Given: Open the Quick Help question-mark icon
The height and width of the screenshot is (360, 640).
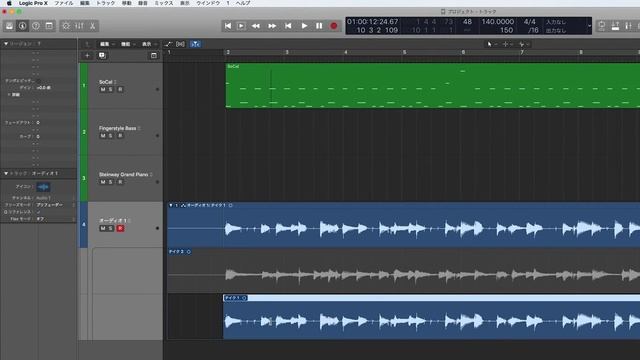Looking at the screenshot, I should (x=36, y=26).
